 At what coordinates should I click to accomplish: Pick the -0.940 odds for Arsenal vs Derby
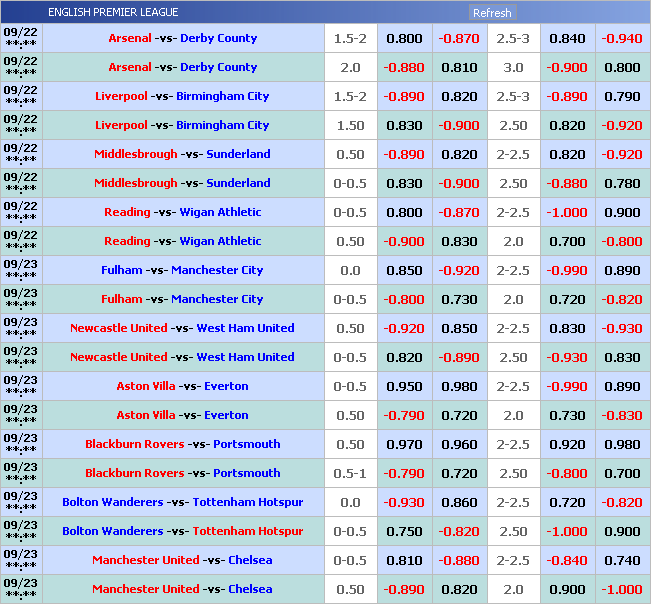[x=621, y=38]
